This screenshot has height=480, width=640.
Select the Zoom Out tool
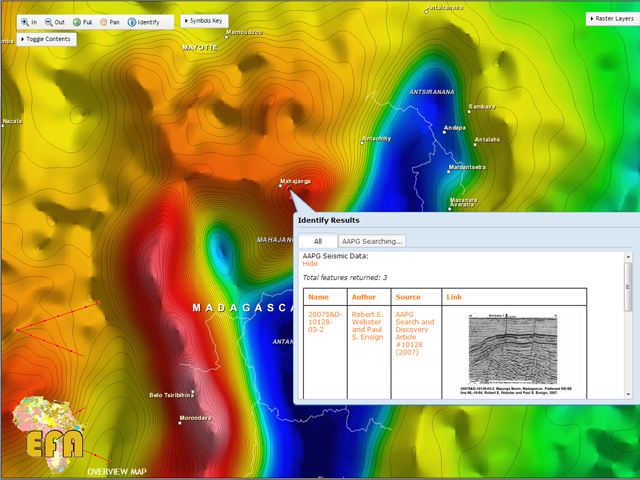point(55,22)
